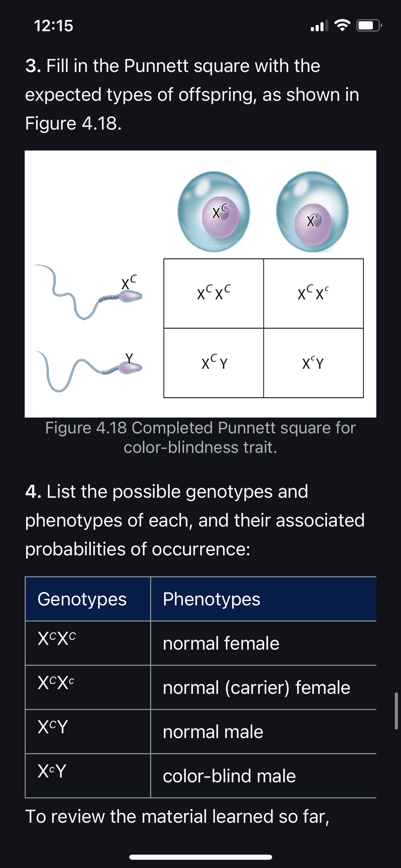The image size is (401, 868).
Task: Select the normal (carrier) female row
Action: pos(201,687)
